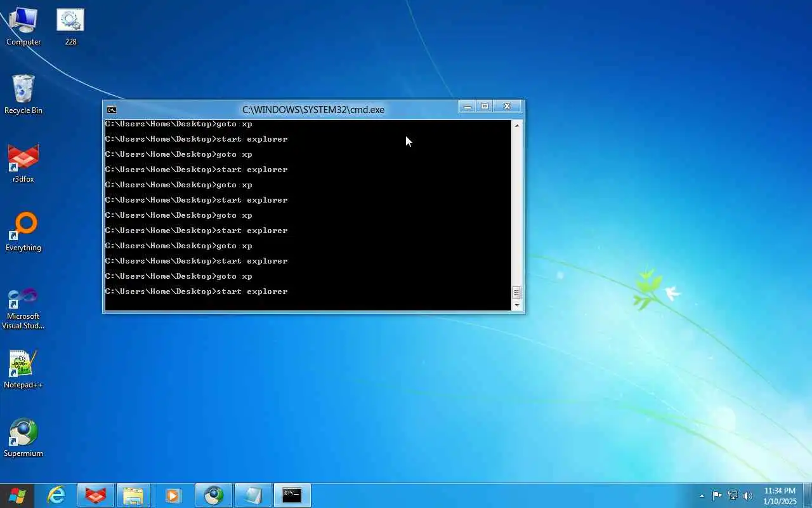Maximize the cmd.exe window
Viewport: 812px width, 508px height.
pyautogui.click(x=485, y=107)
